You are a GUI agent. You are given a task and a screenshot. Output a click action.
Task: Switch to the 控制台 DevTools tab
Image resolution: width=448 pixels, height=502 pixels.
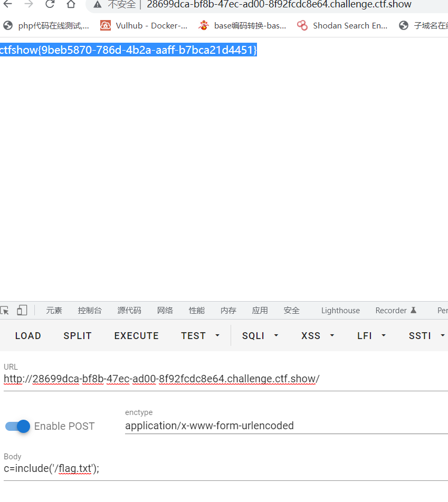coord(90,310)
